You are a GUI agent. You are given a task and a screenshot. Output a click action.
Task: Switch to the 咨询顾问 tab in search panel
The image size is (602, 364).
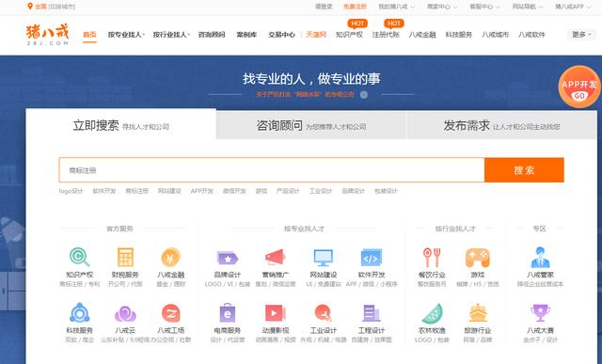click(310, 125)
